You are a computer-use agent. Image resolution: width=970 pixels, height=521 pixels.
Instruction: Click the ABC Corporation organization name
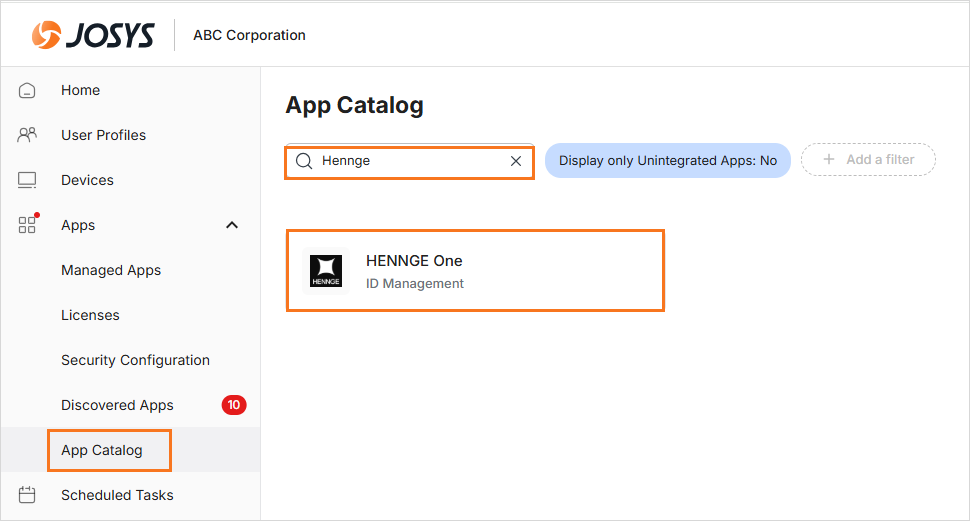pyautogui.click(x=249, y=35)
